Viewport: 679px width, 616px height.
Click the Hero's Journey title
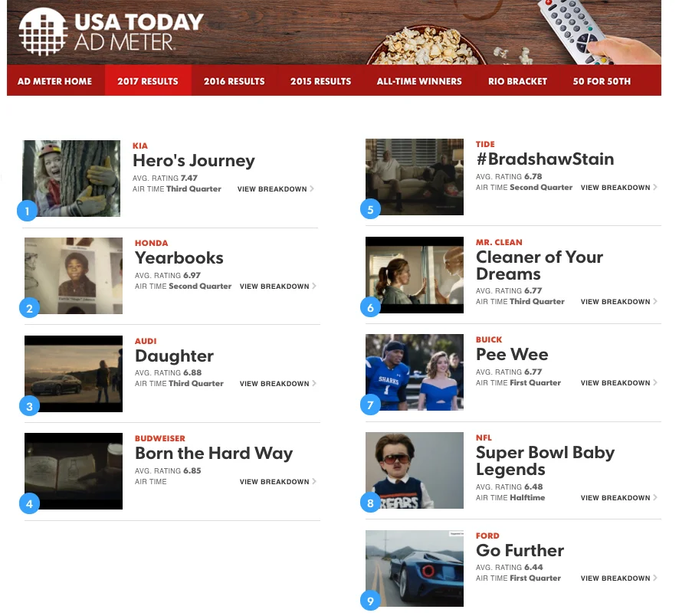194,161
